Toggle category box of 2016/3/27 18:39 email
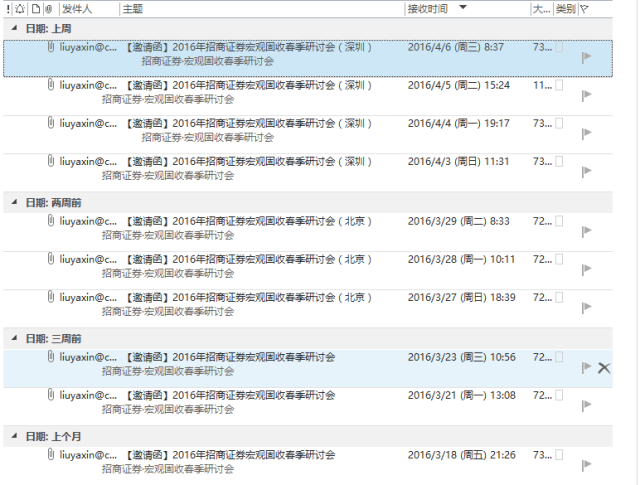 click(x=560, y=297)
